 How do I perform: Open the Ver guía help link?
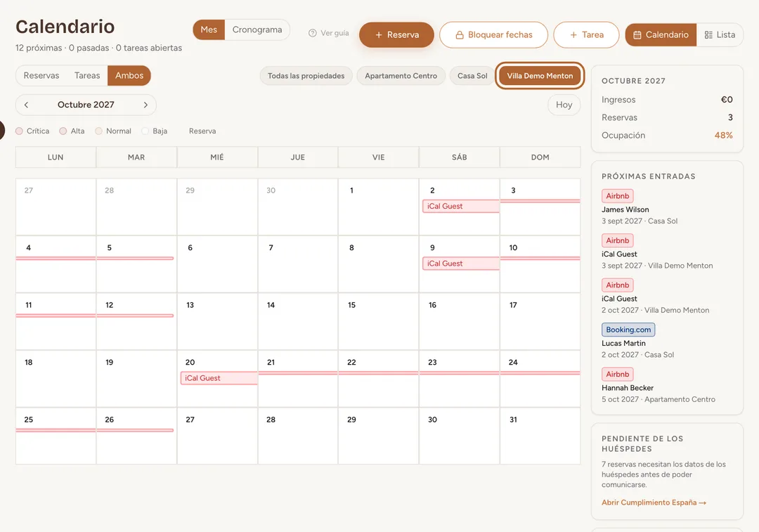[x=329, y=33]
